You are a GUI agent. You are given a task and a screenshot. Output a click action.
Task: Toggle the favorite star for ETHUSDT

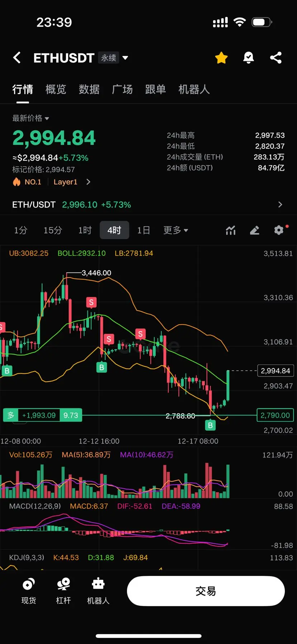click(221, 58)
